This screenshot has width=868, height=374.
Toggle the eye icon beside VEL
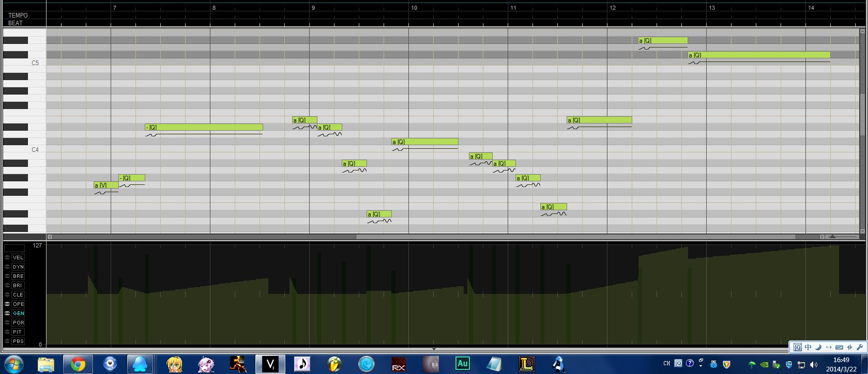click(x=7, y=257)
